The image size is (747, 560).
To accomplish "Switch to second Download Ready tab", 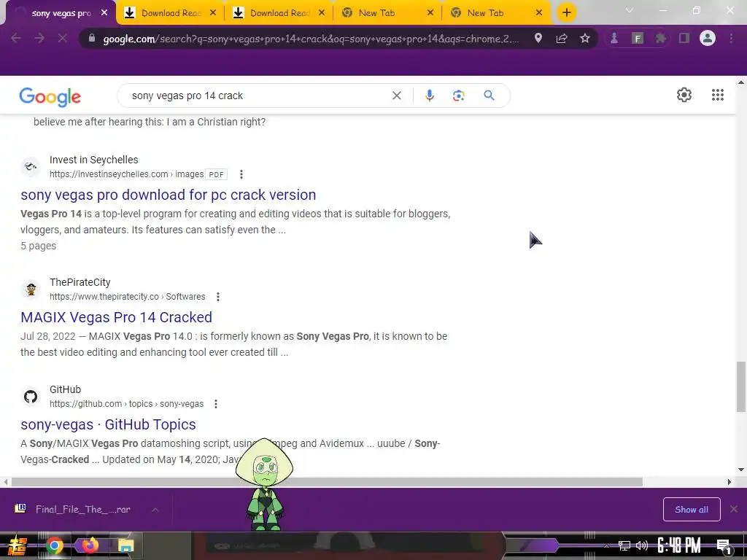I will pyautogui.click(x=273, y=13).
